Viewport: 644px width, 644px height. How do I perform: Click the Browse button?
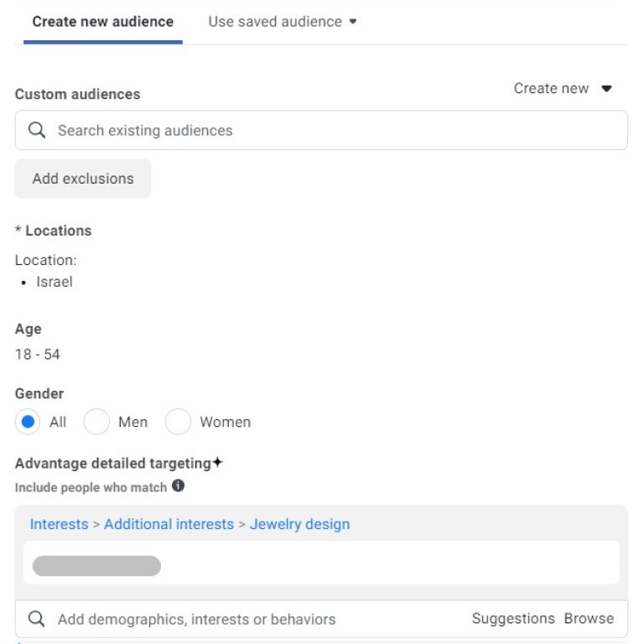589,619
